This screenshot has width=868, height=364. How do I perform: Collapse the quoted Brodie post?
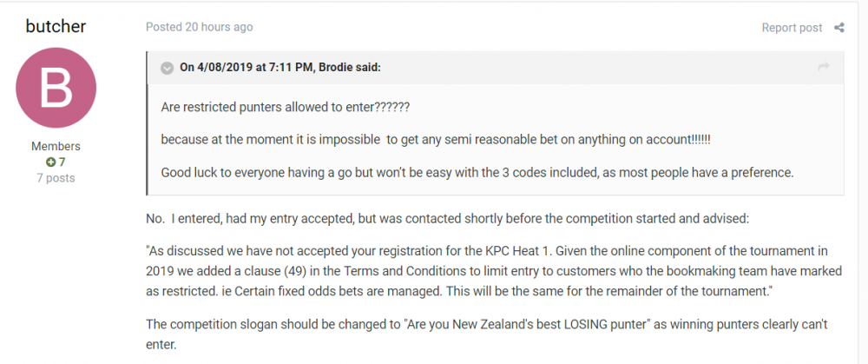click(x=168, y=68)
